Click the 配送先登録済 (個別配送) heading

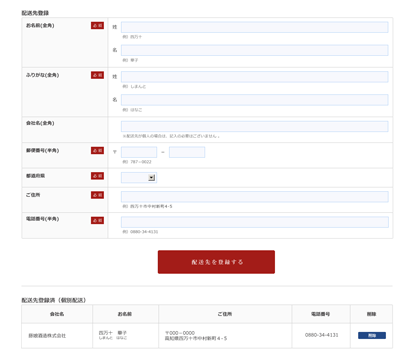[x=54, y=300]
